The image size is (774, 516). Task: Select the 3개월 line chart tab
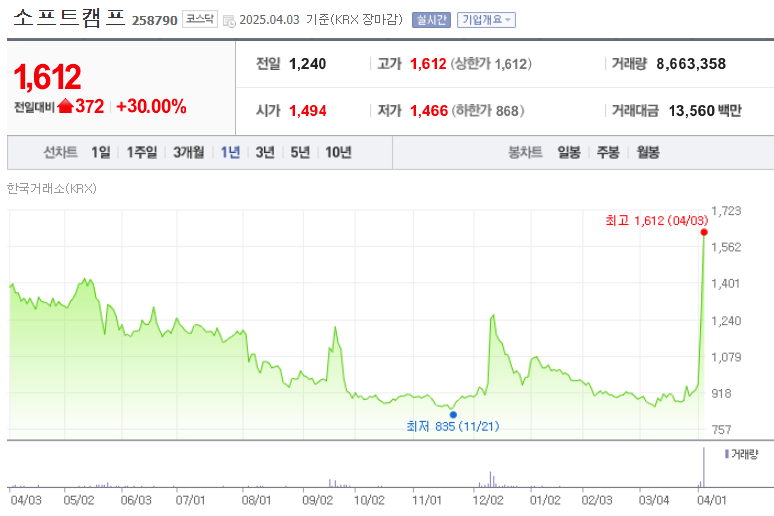pos(189,152)
